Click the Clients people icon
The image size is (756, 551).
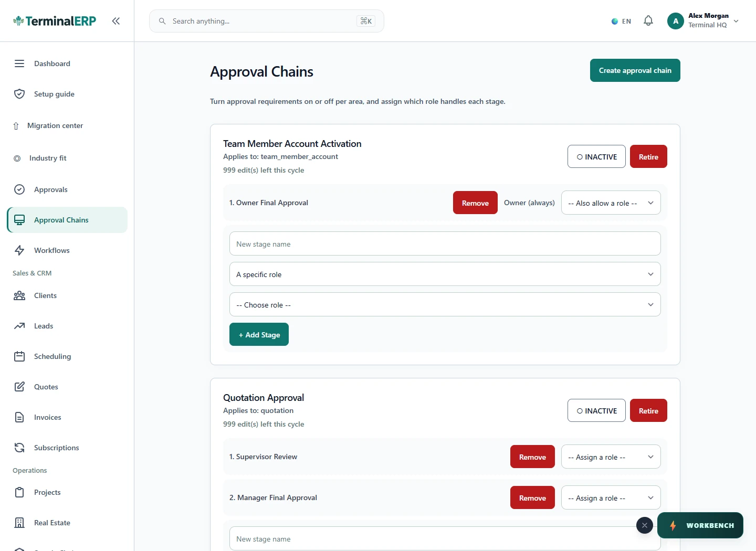point(19,295)
